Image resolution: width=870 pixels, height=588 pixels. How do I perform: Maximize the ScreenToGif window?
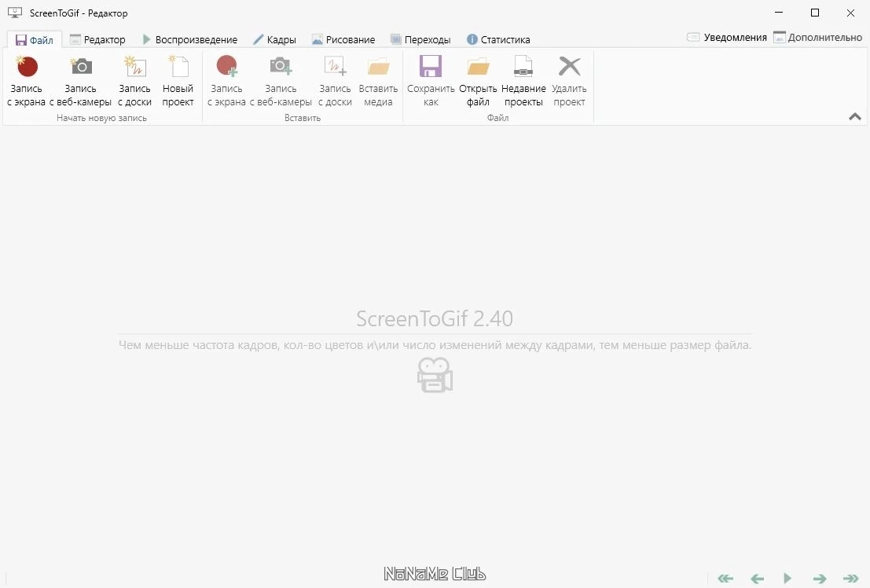[814, 13]
